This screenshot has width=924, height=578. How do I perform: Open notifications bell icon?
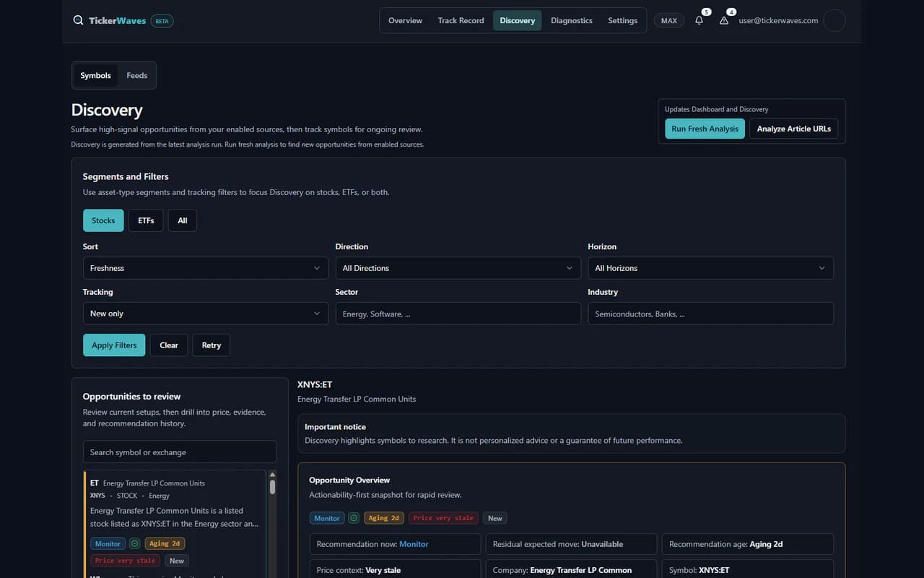[699, 20]
